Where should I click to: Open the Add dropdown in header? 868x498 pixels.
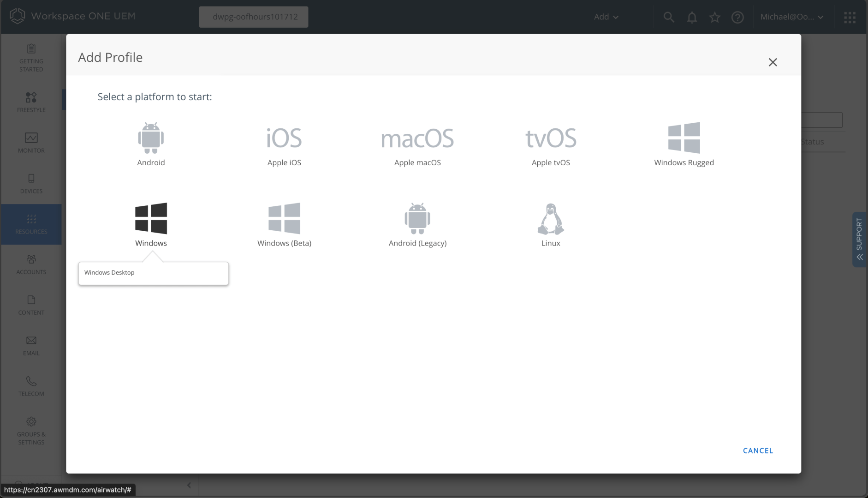pos(606,17)
